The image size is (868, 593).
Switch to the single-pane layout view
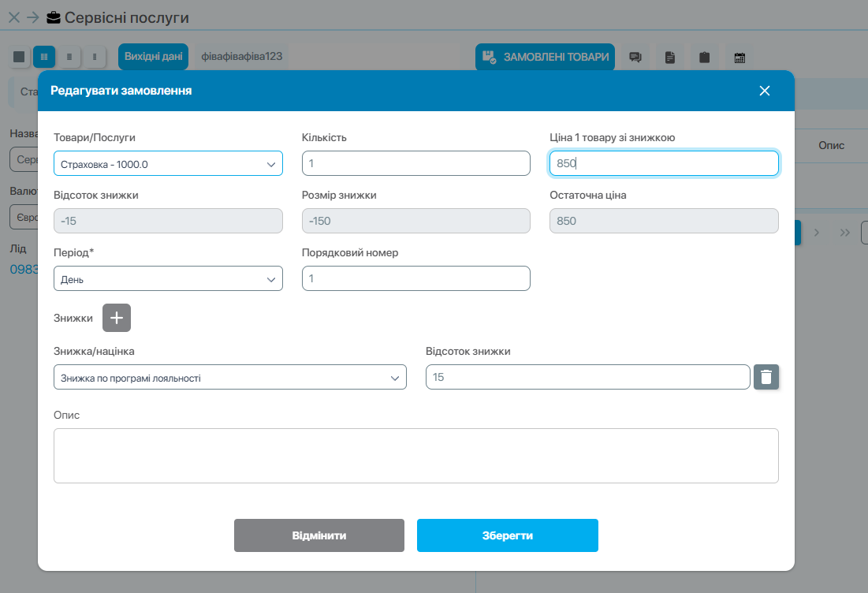tap(20, 57)
